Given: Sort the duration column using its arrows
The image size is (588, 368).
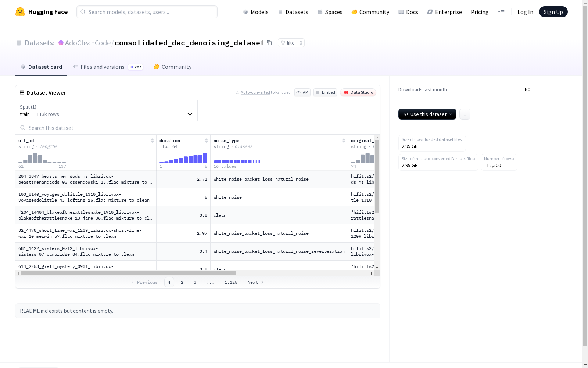Looking at the screenshot, I should (x=206, y=141).
